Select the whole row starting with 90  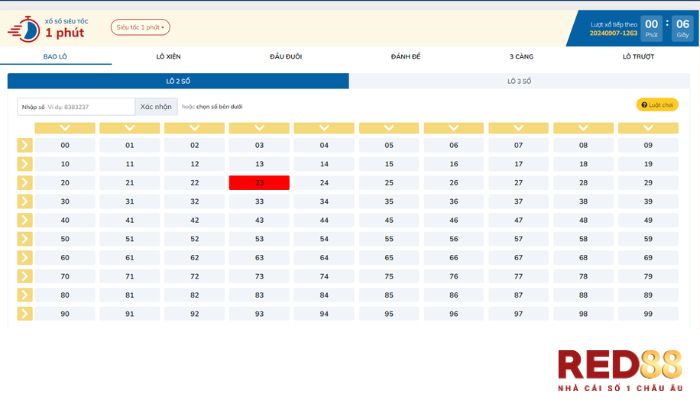tap(25, 314)
